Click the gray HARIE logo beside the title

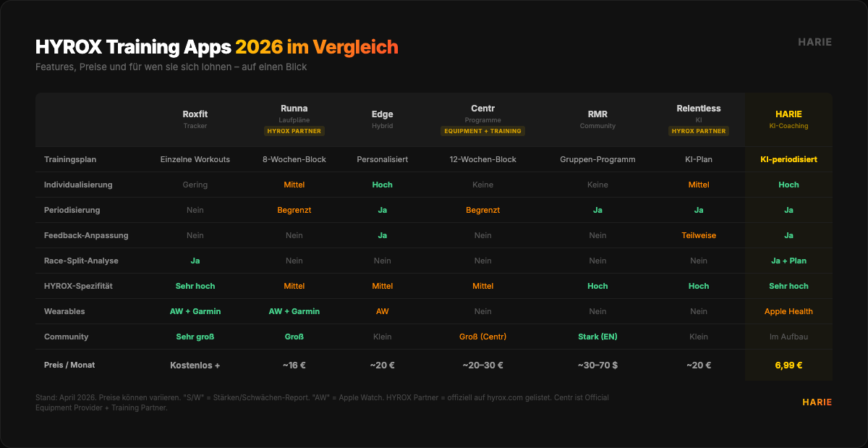point(814,42)
